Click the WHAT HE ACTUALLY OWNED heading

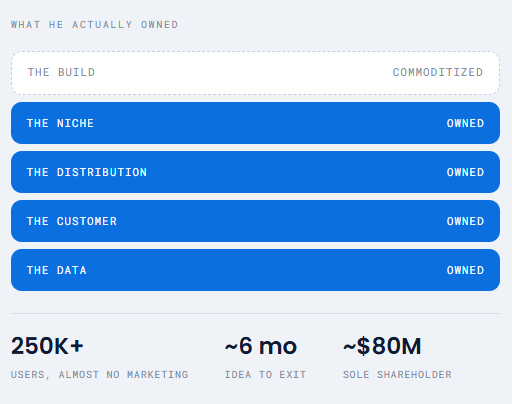pyautogui.click(x=94, y=25)
